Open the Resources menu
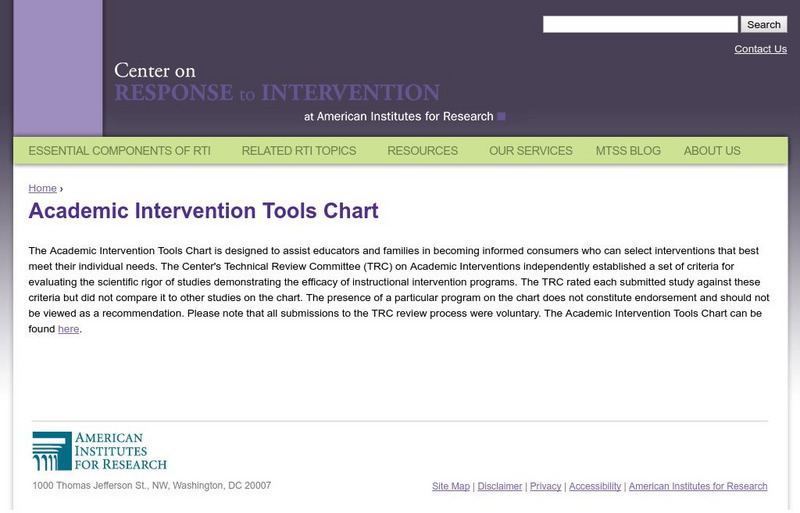This screenshot has width=800, height=513. click(422, 151)
